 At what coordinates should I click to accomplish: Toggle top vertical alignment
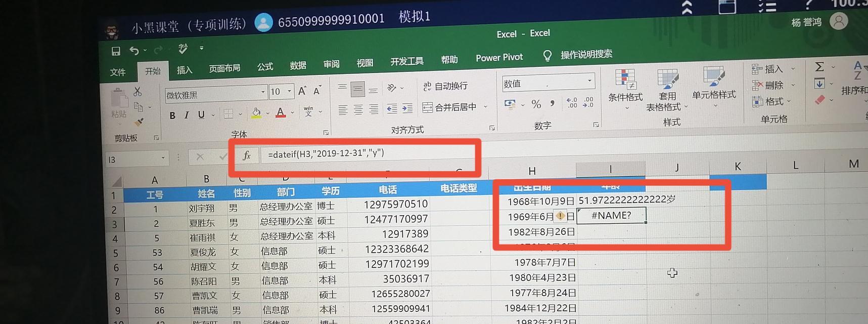pyautogui.click(x=342, y=88)
